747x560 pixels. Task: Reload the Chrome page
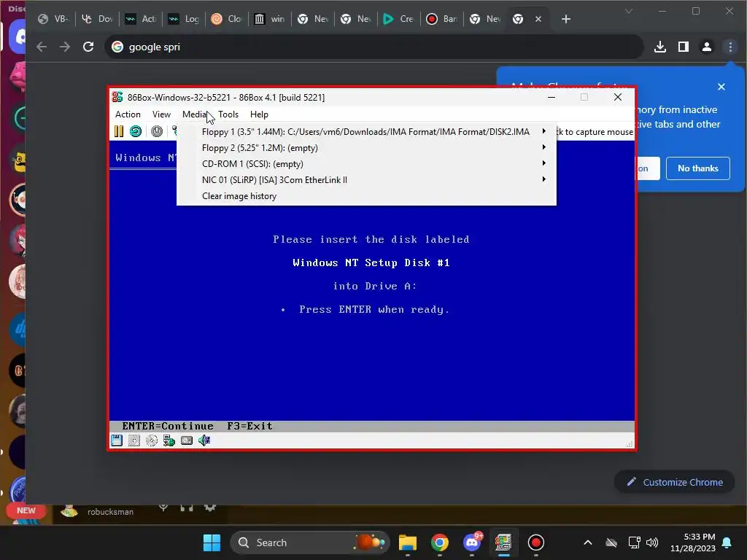click(88, 47)
